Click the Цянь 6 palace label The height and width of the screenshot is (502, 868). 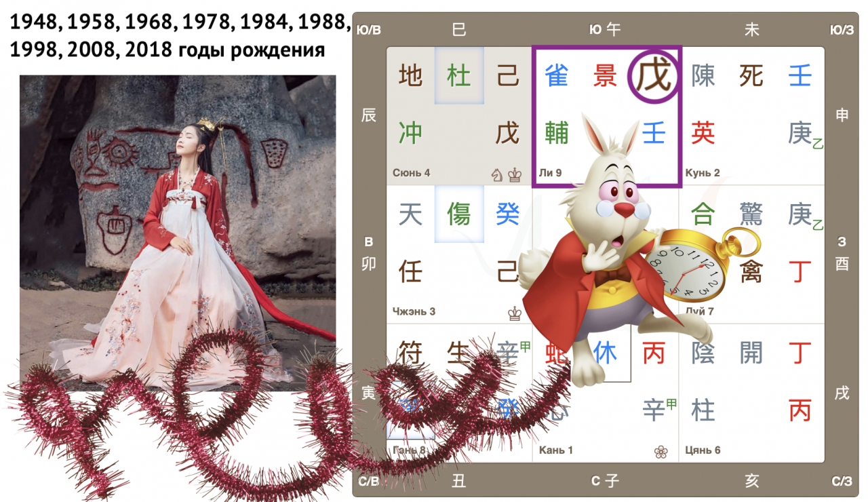click(x=702, y=450)
